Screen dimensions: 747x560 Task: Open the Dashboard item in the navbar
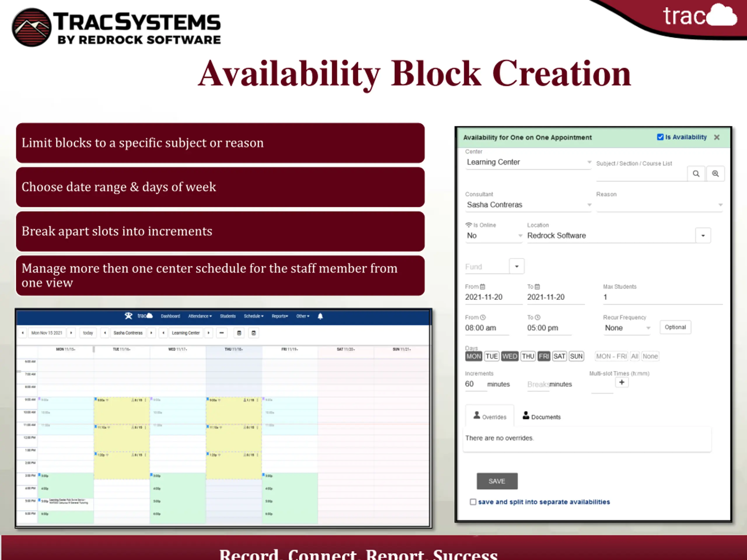pos(170,316)
